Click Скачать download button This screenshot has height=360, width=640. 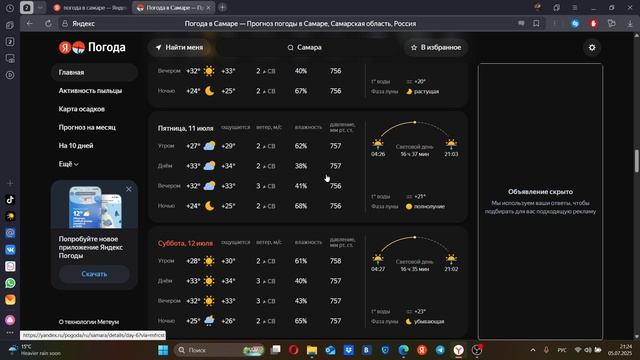click(94, 274)
